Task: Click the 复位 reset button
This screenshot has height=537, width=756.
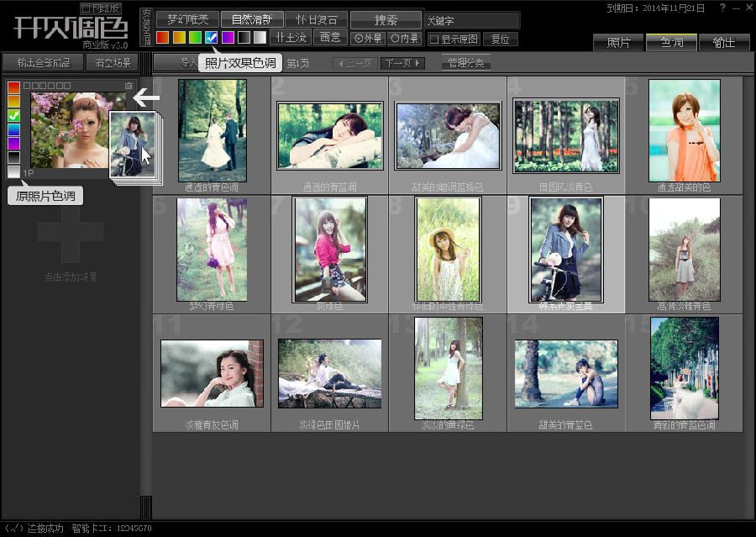Action: point(501,39)
